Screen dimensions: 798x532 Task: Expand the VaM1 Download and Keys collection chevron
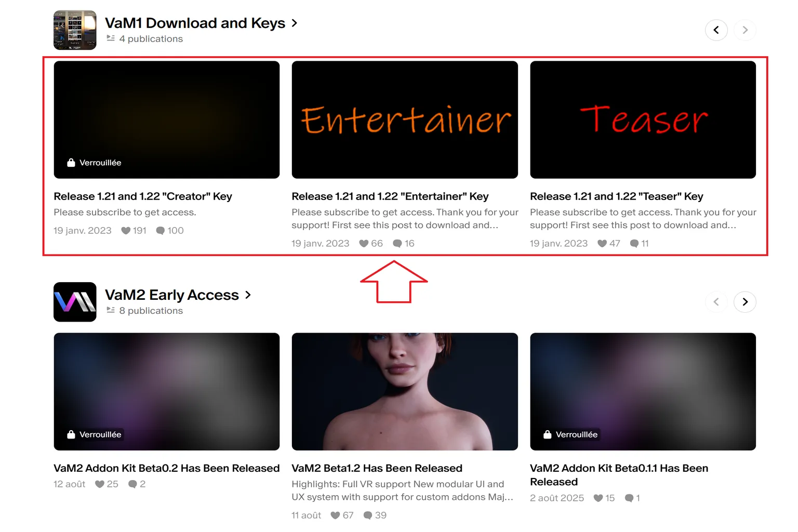[x=295, y=23]
